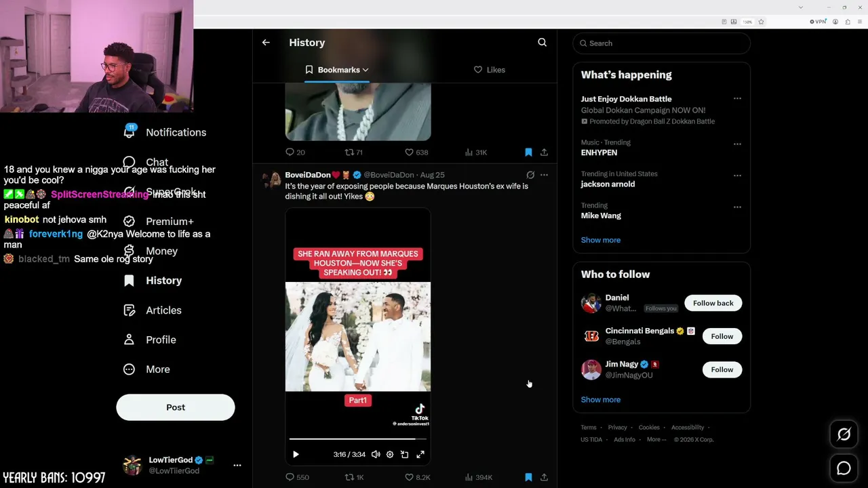Image resolution: width=868 pixels, height=488 pixels.
Task: Play the Marques Houston video
Action: (296, 454)
